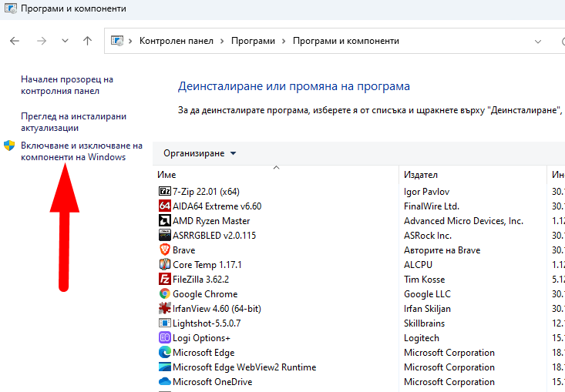Select Logi Options+ program name
Image resolution: width=565 pixels, height=392 pixels.
coord(201,338)
